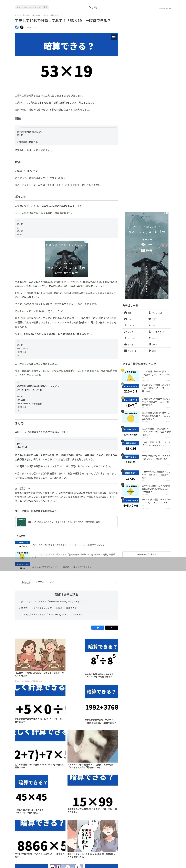Open the 1992+3768 recommended card
Screen dimensions: 186x868
tap(101, 704)
